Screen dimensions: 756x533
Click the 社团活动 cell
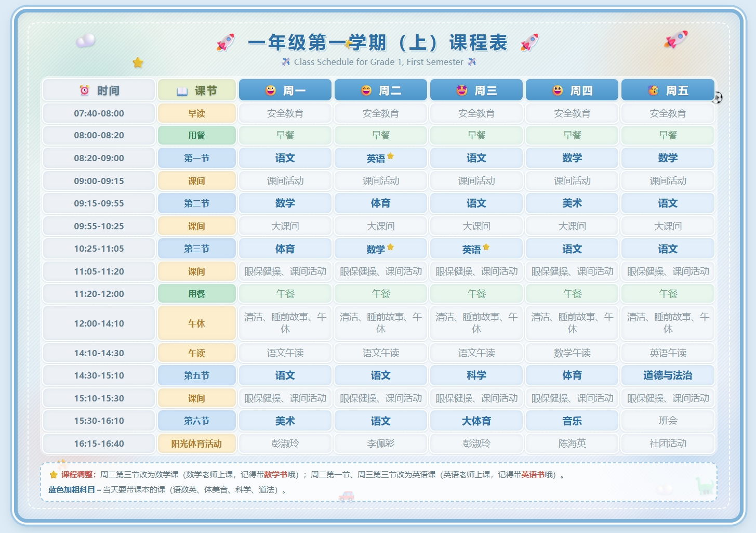tap(668, 444)
